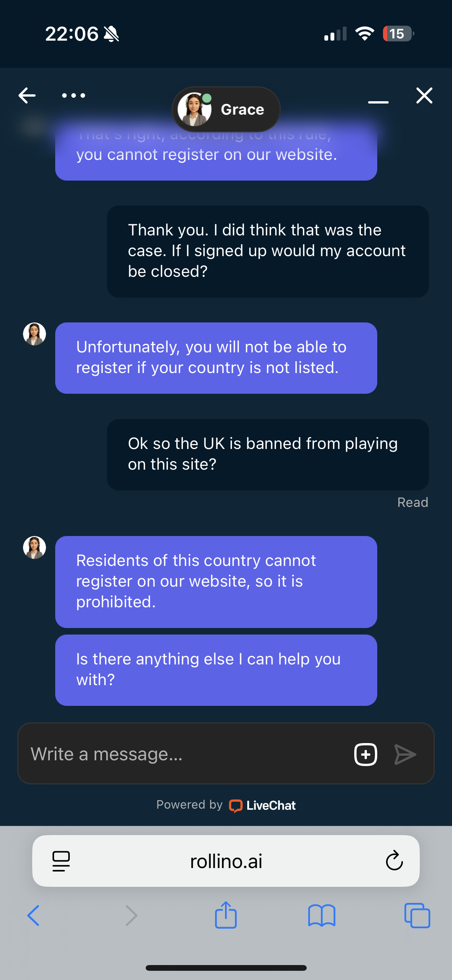Show all Safari tabs

click(417, 916)
